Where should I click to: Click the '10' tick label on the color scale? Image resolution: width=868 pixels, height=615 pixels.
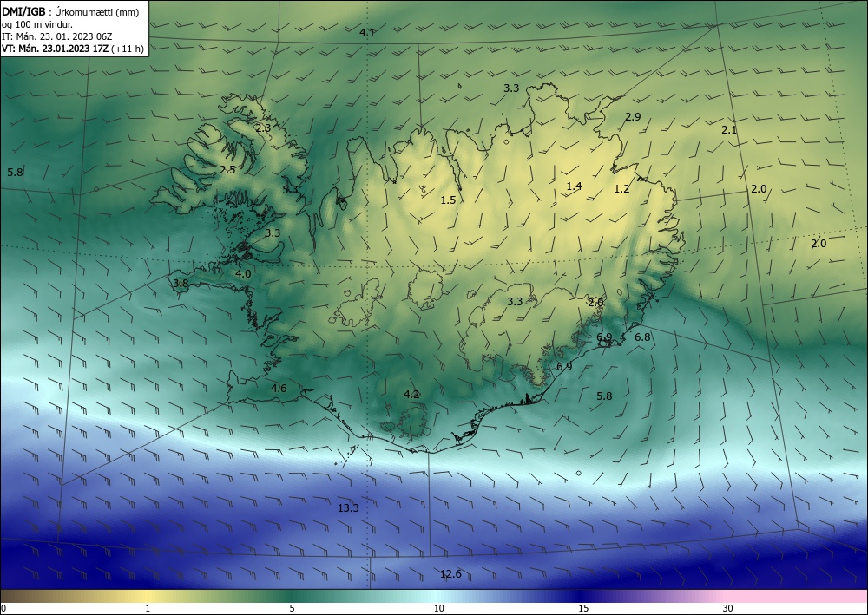pyautogui.click(x=438, y=608)
